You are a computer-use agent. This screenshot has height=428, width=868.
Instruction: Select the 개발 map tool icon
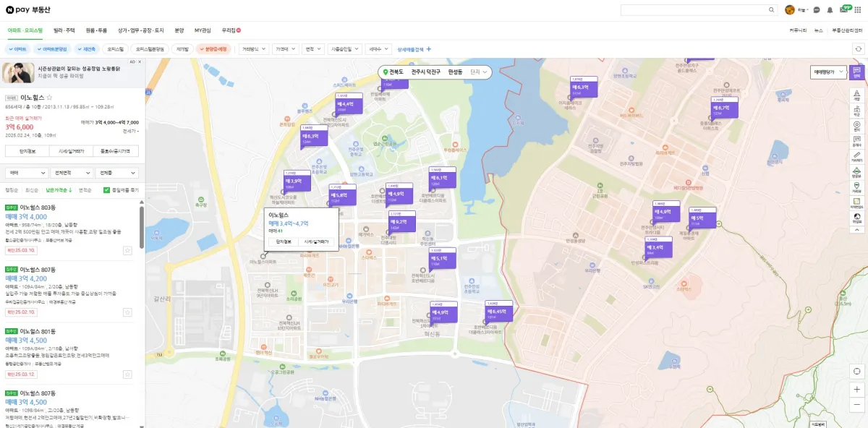(x=856, y=96)
